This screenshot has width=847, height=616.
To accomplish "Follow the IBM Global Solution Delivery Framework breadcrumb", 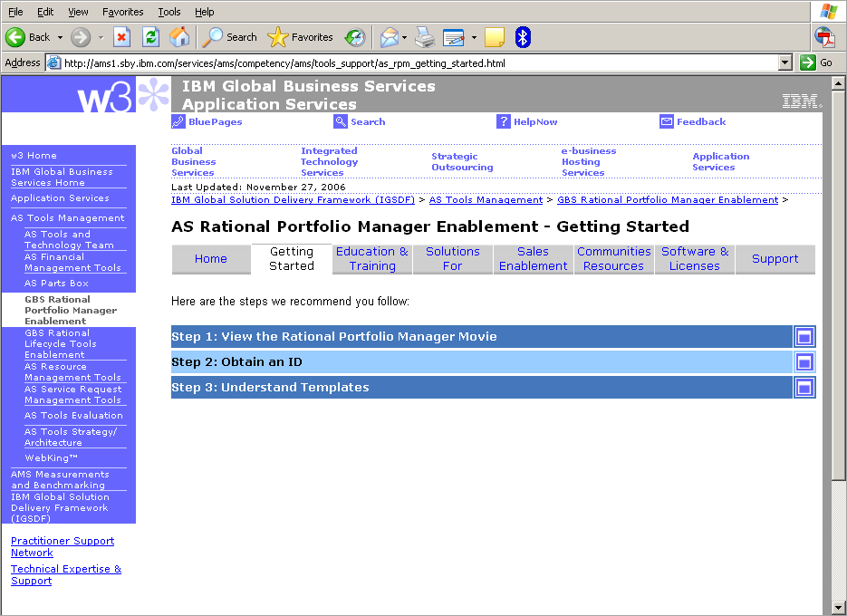I will tap(293, 200).
